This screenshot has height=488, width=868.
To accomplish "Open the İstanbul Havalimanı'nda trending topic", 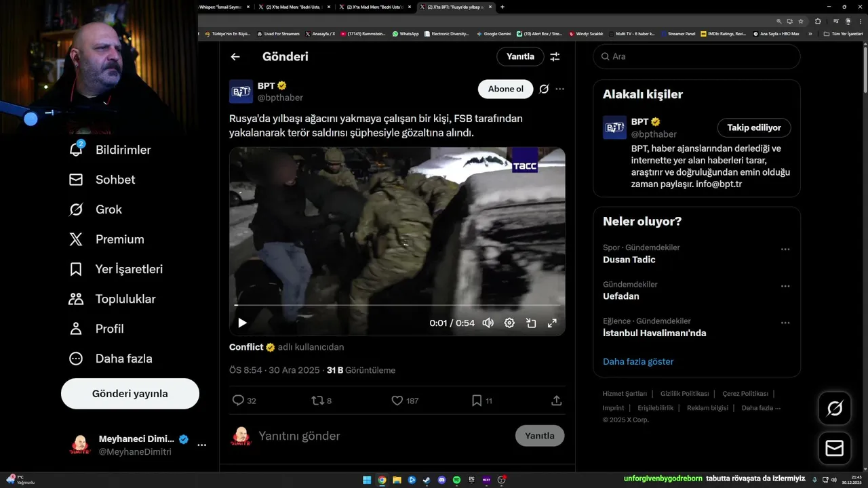I will coord(654,333).
